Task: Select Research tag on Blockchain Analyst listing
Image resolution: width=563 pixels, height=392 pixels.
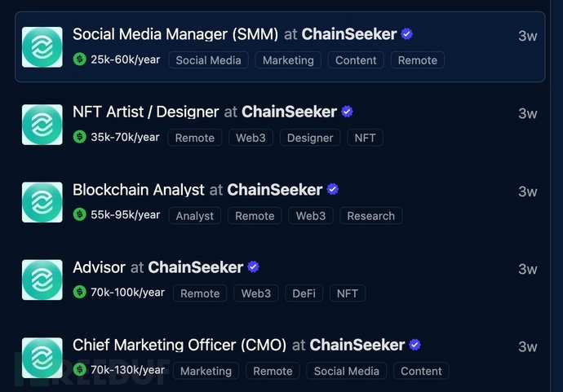Action: point(370,216)
